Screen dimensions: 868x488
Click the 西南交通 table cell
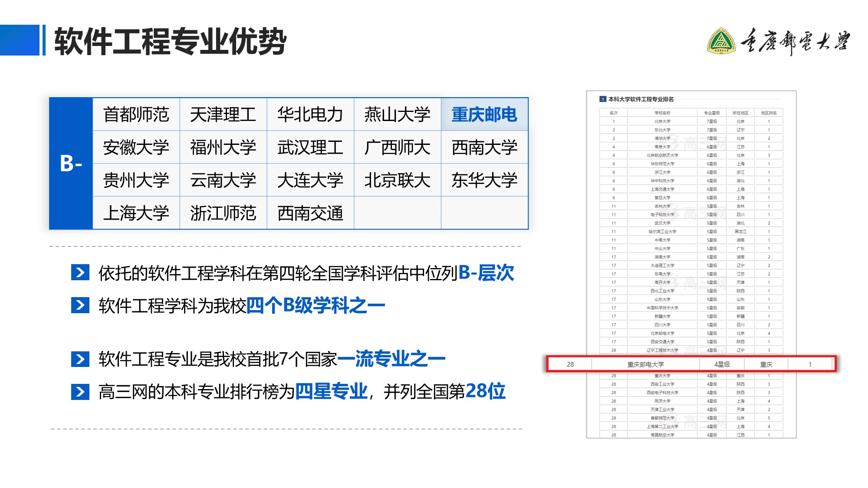click(x=310, y=213)
